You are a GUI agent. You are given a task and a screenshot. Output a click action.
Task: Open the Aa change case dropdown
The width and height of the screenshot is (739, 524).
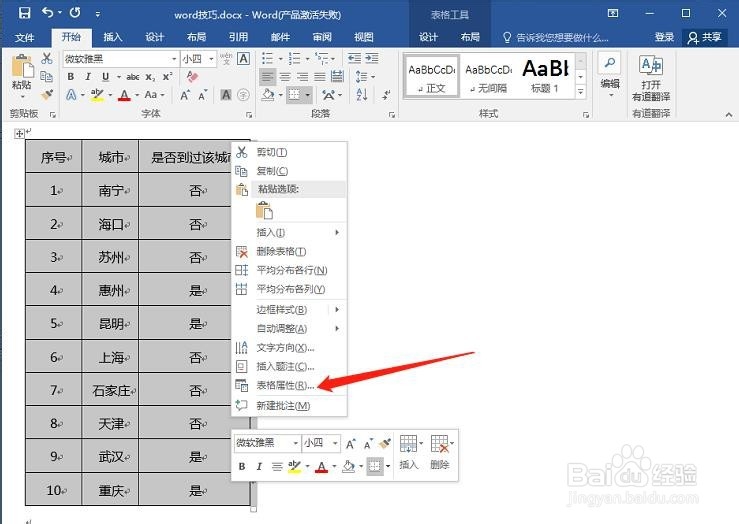[x=155, y=95]
